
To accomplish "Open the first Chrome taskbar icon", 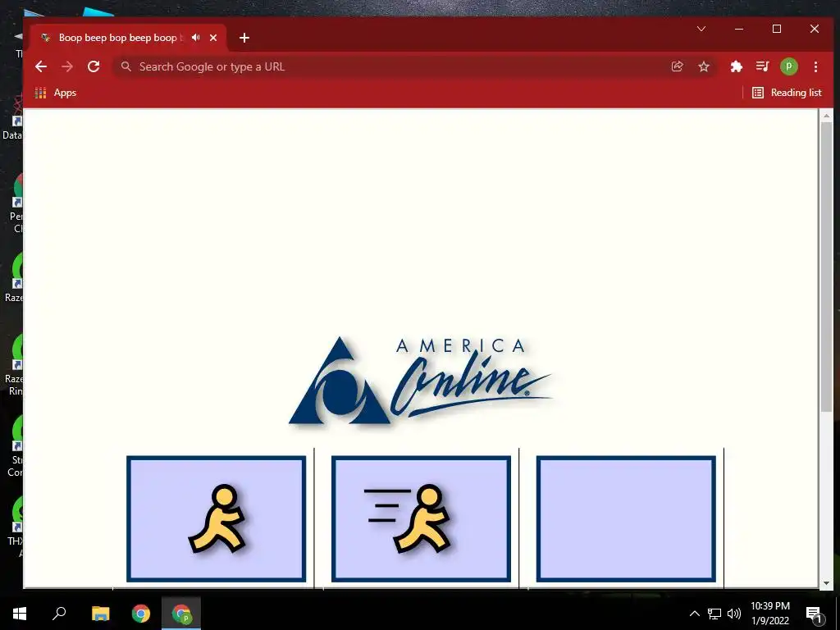I will click(x=141, y=614).
